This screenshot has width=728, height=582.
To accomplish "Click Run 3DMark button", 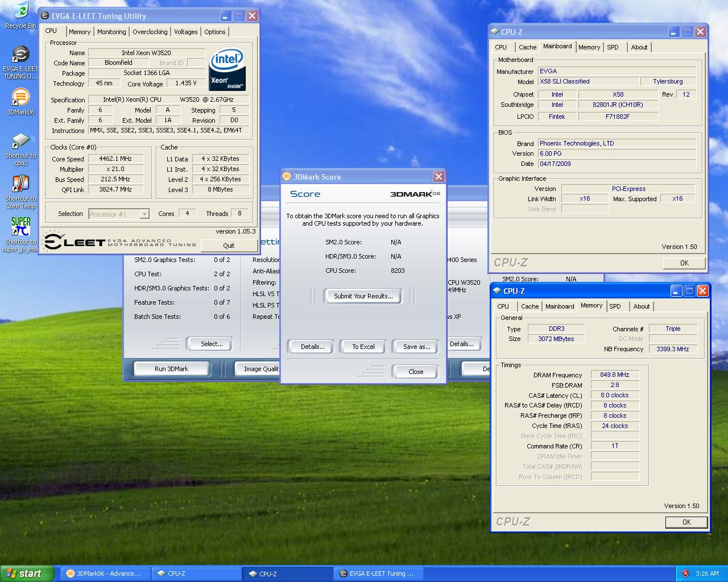I will click(171, 369).
